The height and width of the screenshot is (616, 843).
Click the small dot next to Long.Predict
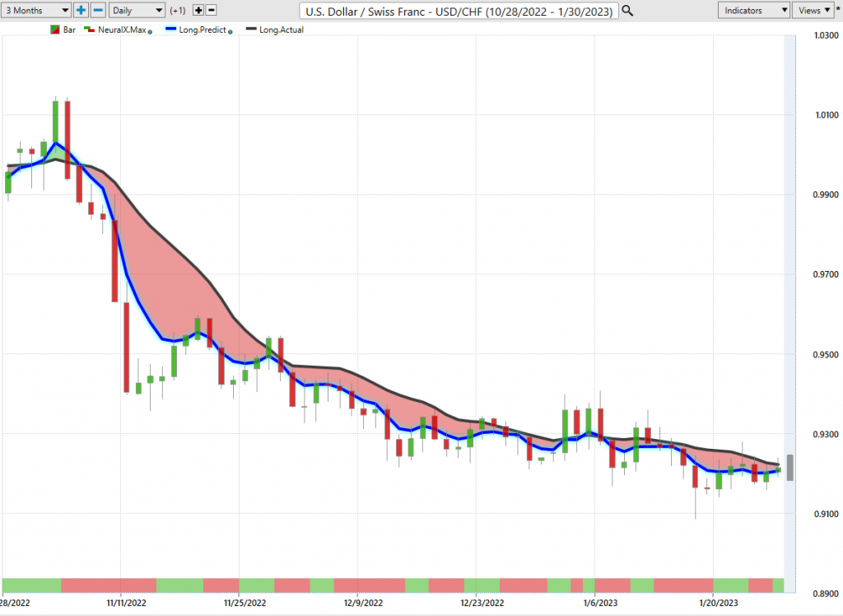[231, 32]
